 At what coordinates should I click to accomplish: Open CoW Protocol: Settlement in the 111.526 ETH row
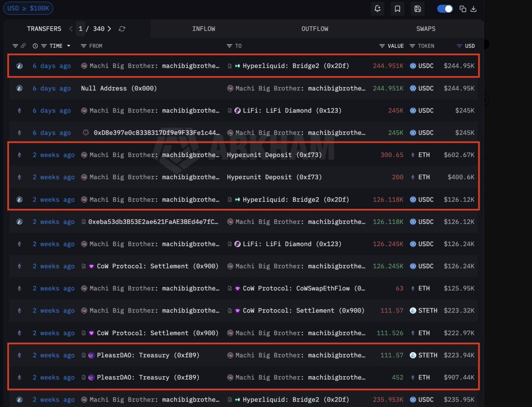click(158, 333)
